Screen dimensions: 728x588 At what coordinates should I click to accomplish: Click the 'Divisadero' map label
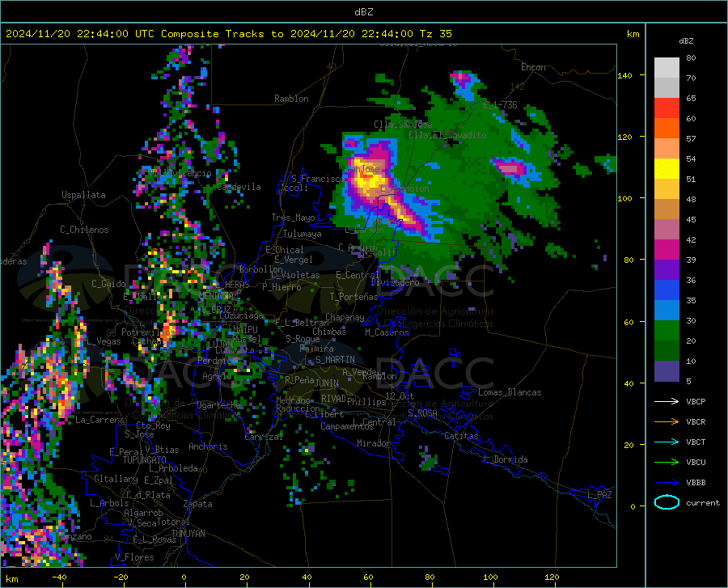coord(395,282)
